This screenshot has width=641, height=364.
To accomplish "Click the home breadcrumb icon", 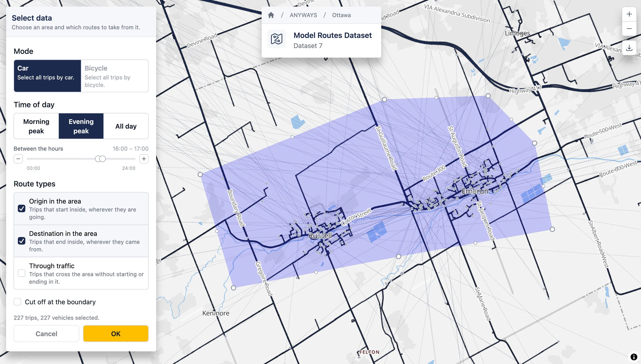I will (271, 15).
